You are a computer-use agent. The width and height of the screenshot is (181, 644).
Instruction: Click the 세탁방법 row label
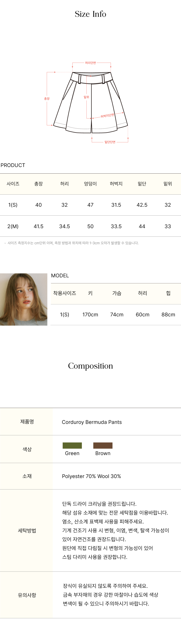pyautogui.click(x=27, y=530)
